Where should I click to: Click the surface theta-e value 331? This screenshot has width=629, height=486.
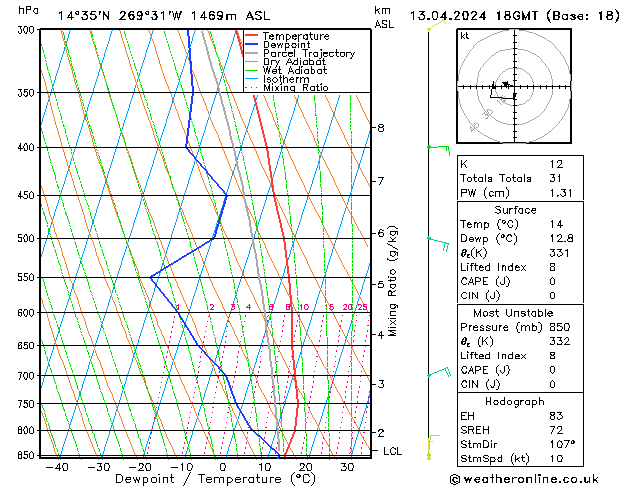point(559,253)
